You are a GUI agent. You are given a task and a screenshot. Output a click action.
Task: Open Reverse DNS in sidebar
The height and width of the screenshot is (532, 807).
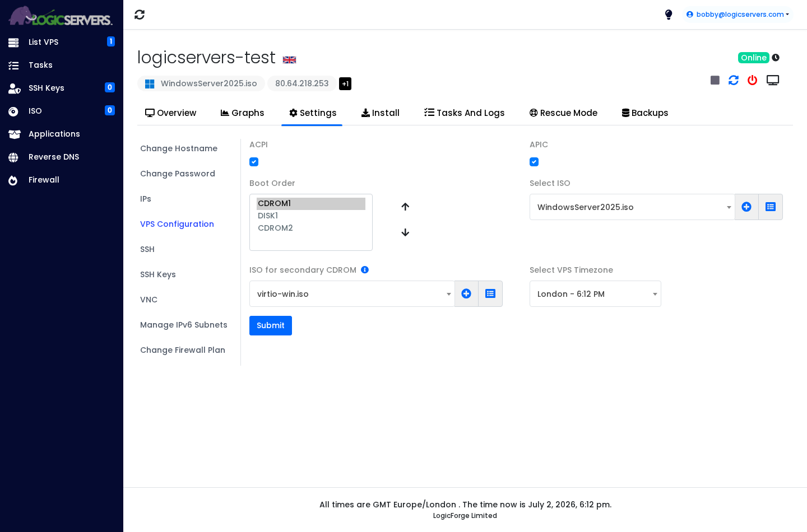tap(62, 157)
